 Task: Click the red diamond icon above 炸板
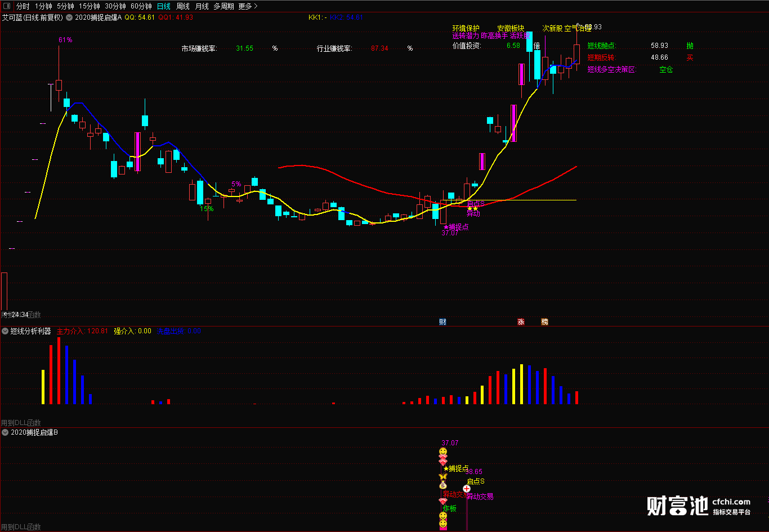pos(442,500)
